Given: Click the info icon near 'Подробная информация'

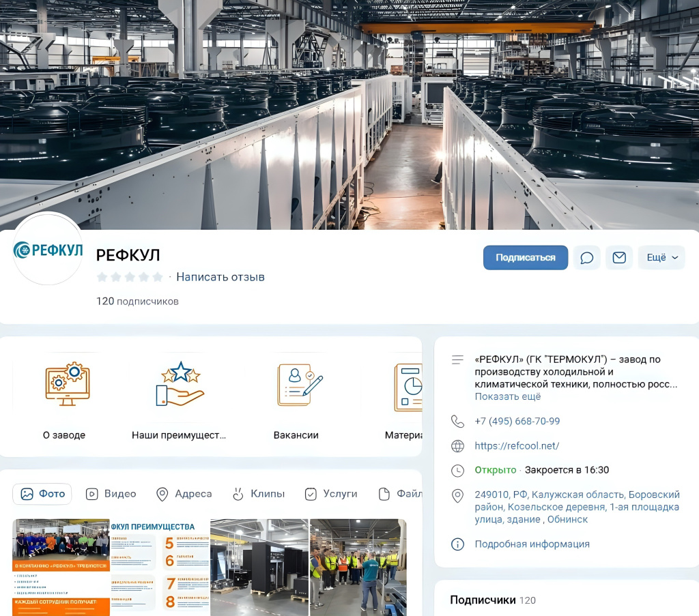Looking at the screenshot, I should tap(458, 544).
